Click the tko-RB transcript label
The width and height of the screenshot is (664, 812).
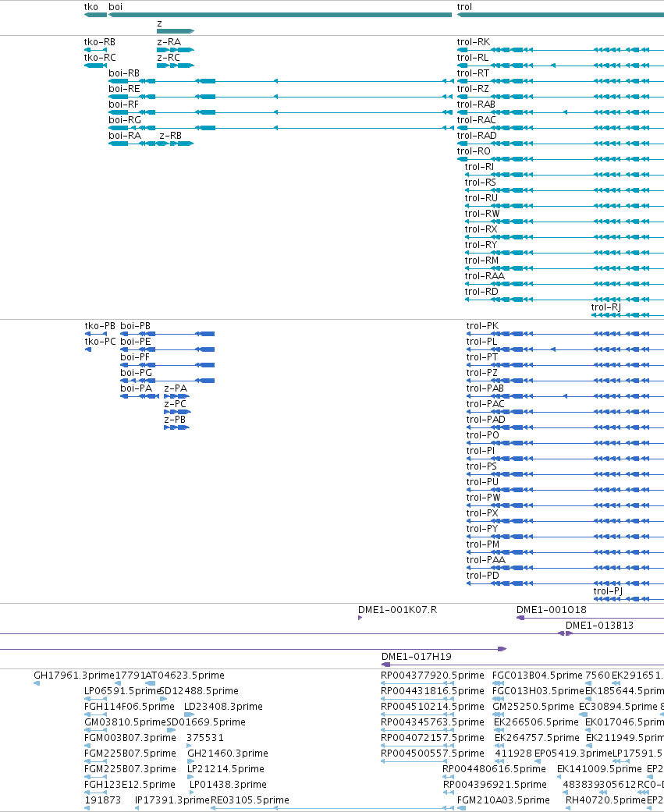coord(99,42)
